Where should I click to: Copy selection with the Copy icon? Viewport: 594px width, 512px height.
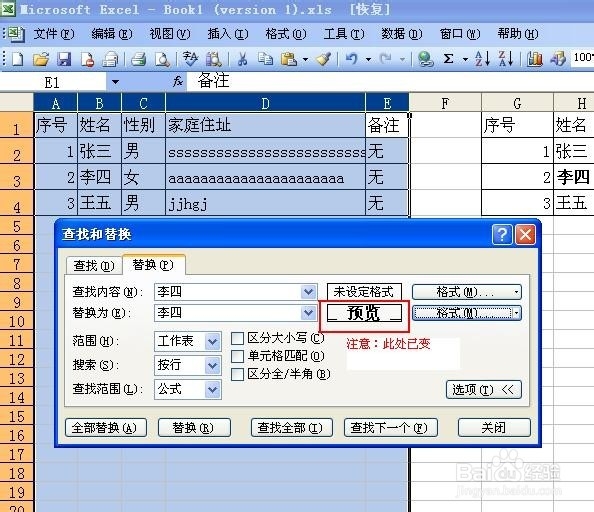coord(265,59)
